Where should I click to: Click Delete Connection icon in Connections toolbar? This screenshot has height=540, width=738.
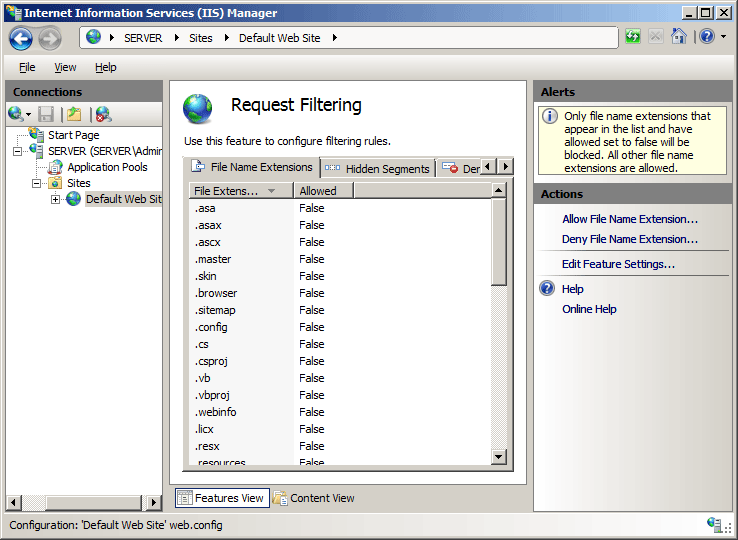click(103, 114)
